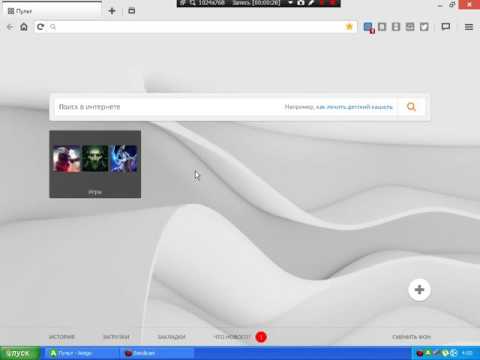Click the system tray clock

[467, 353]
